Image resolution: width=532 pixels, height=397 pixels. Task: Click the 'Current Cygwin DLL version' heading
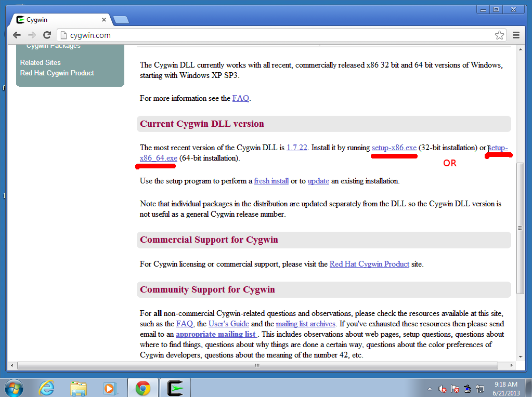coord(202,124)
